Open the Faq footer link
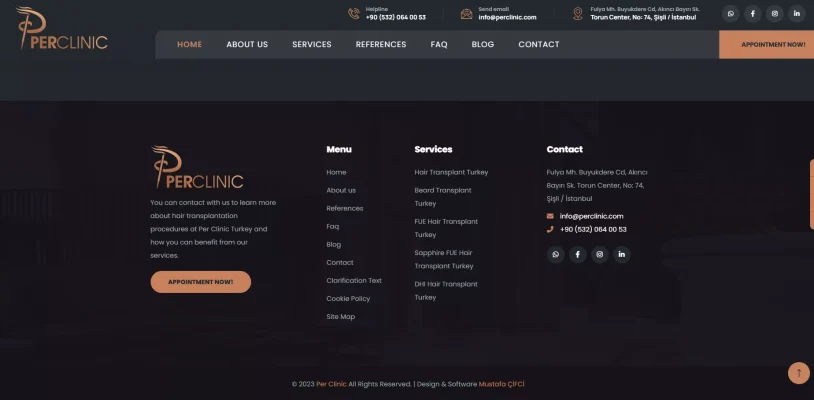Image resolution: width=814 pixels, height=400 pixels. pos(333,227)
